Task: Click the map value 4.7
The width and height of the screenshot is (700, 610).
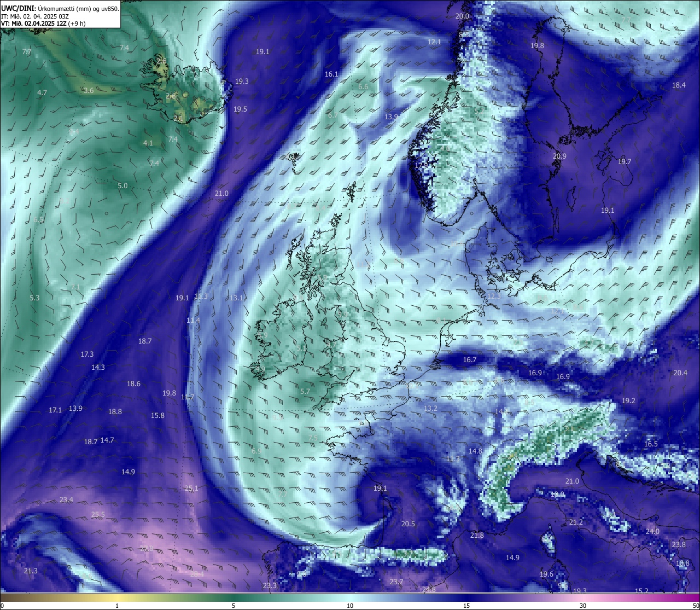Action: pyautogui.click(x=42, y=93)
